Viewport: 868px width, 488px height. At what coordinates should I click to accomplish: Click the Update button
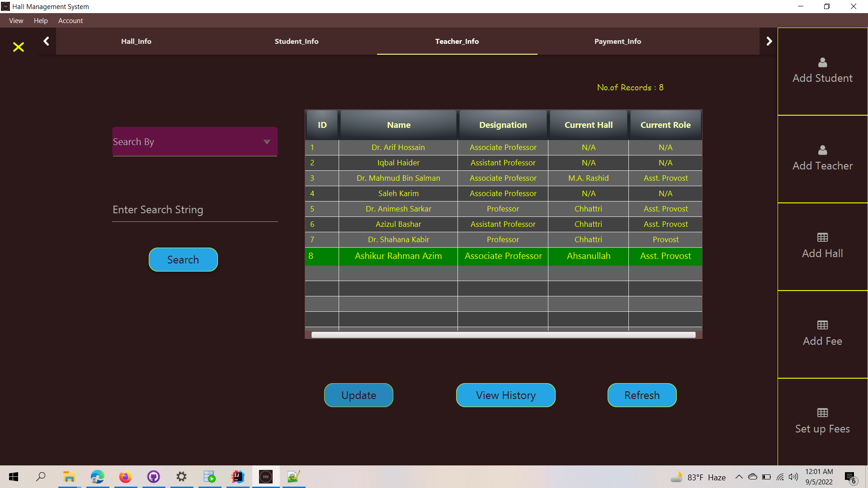pos(358,395)
